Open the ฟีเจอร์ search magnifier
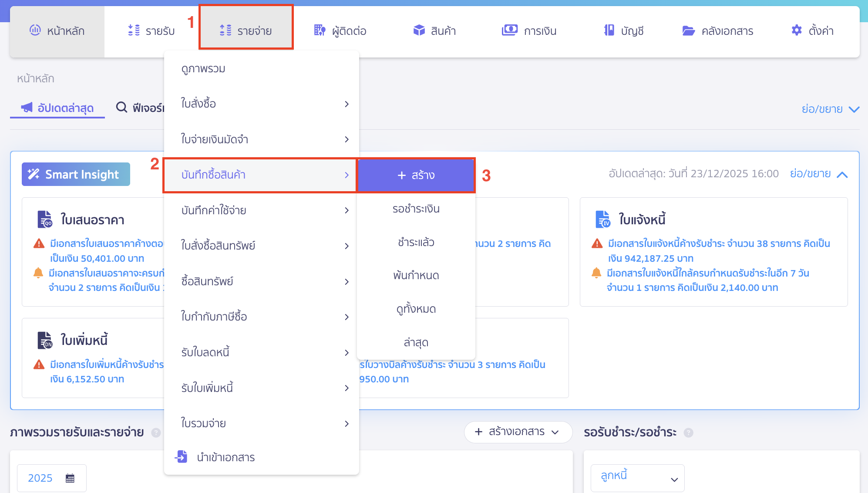 [x=121, y=107]
